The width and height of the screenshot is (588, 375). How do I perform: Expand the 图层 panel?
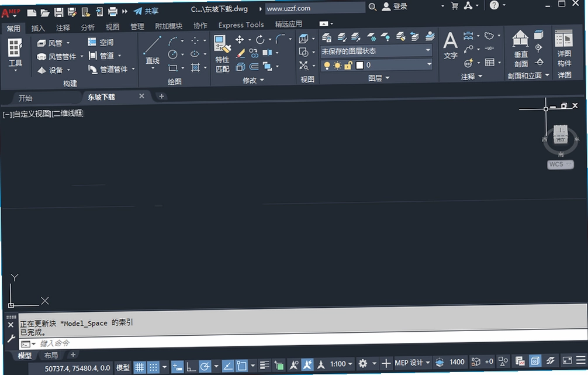(379, 78)
